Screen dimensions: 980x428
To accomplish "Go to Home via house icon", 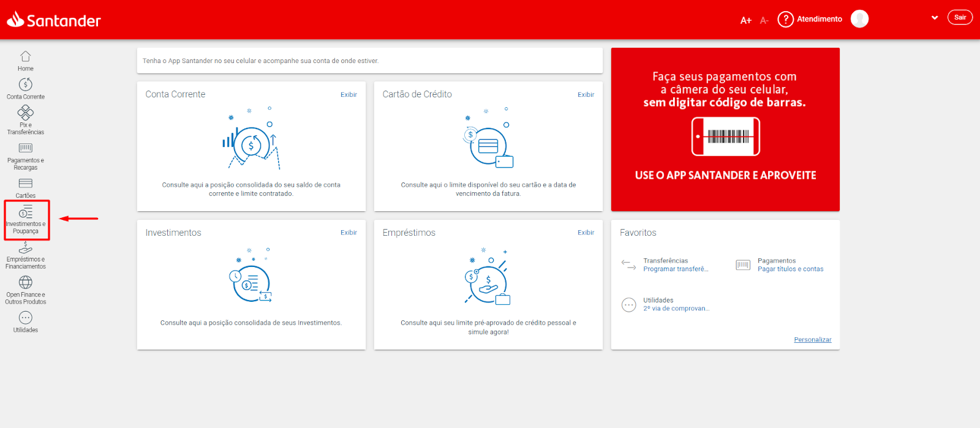I will (x=25, y=56).
